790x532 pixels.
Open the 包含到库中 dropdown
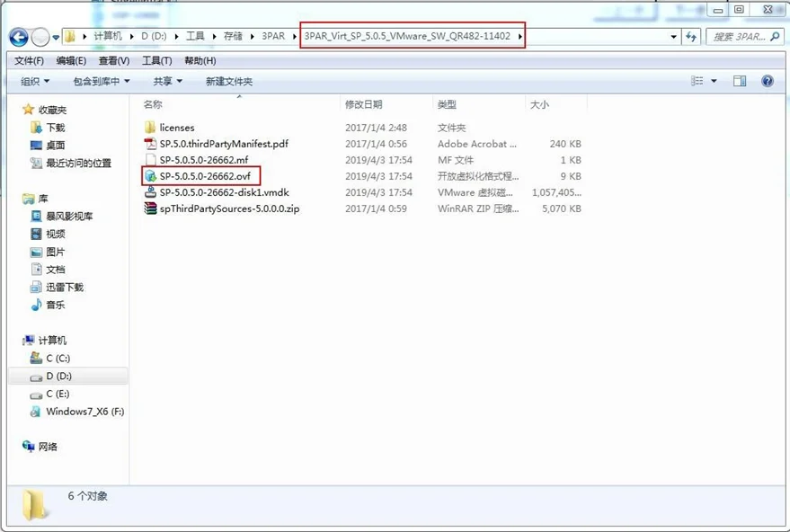tap(102, 81)
